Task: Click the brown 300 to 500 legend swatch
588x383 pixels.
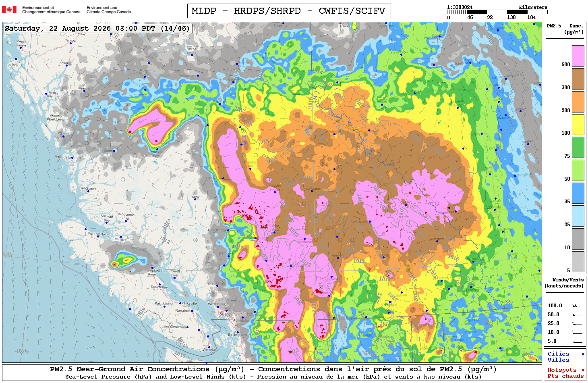Action: pos(578,79)
